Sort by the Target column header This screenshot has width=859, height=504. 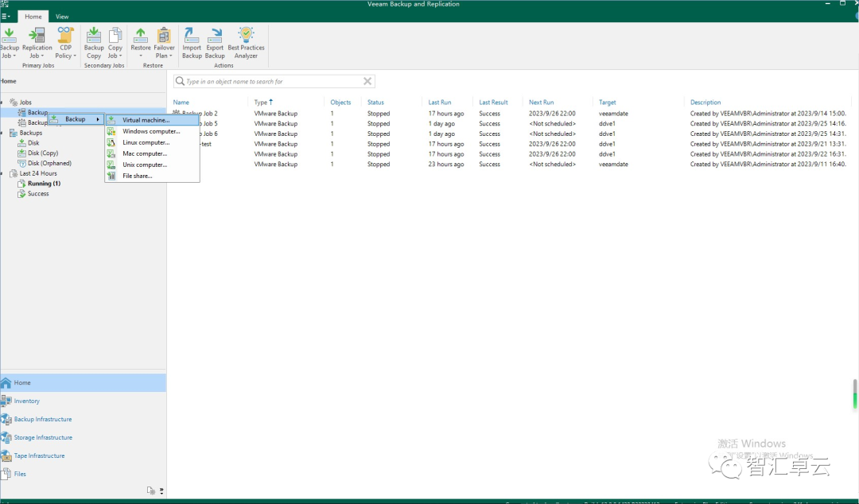pyautogui.click(x=607, y=103)
